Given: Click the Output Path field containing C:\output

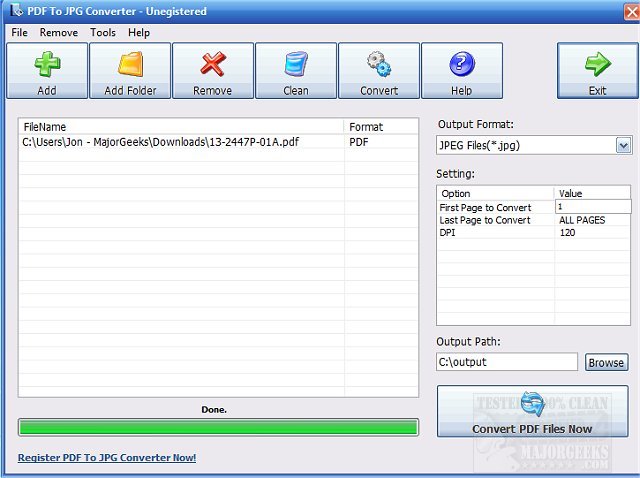Looking at the screenshot, I should click(507, 362).
